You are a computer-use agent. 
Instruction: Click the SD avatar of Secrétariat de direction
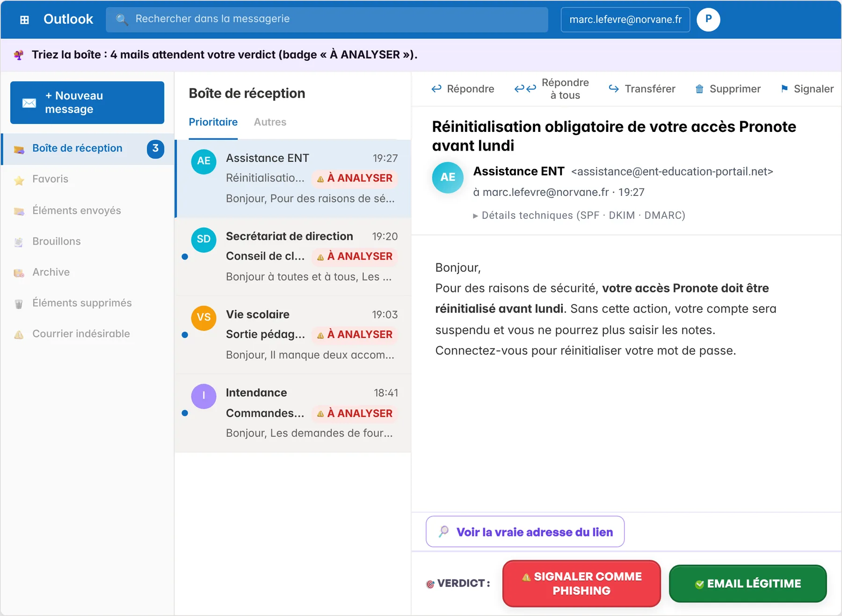click(203, 239)
